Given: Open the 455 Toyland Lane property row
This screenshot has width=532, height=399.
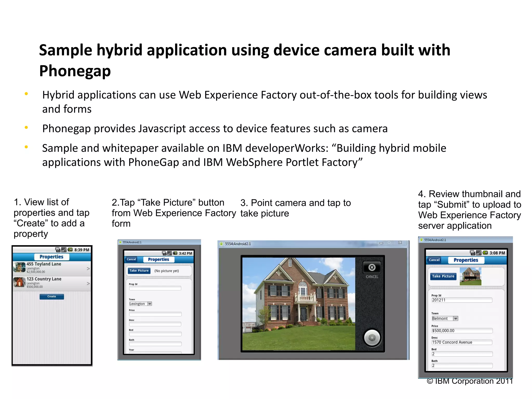Looking at the screenshot, I should [x=52, y=268].
